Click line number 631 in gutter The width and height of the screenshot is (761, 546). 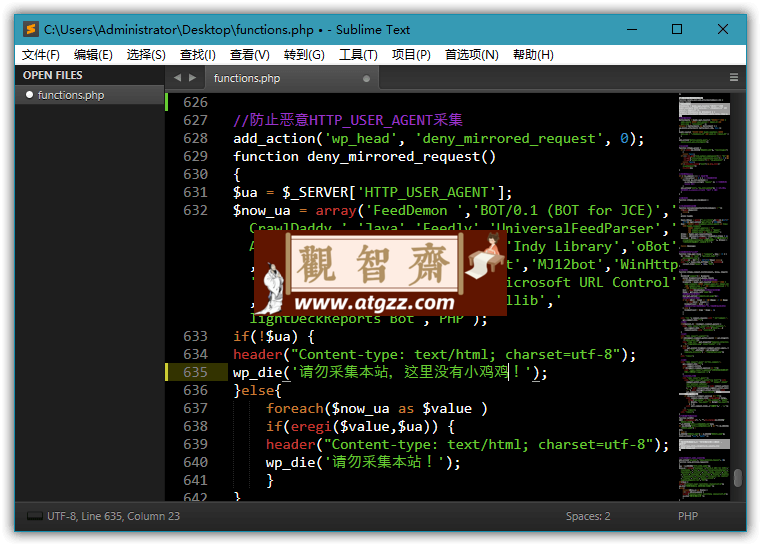tap(195, 192)
